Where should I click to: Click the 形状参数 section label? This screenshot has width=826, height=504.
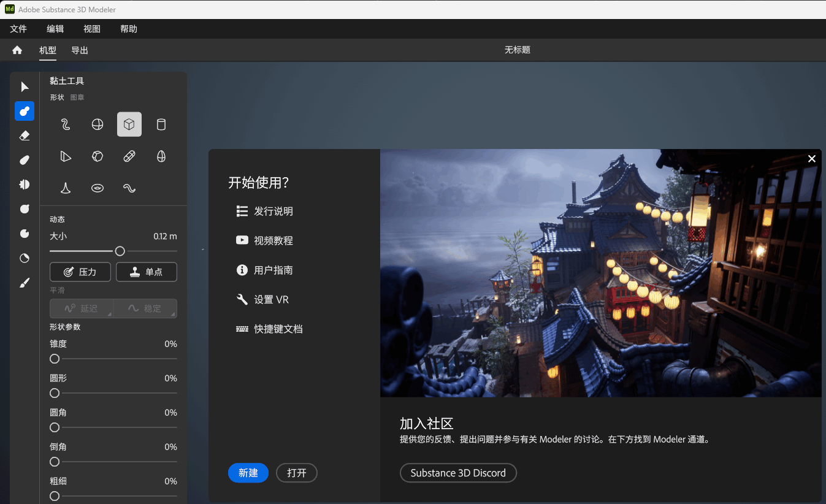(65, 327)
